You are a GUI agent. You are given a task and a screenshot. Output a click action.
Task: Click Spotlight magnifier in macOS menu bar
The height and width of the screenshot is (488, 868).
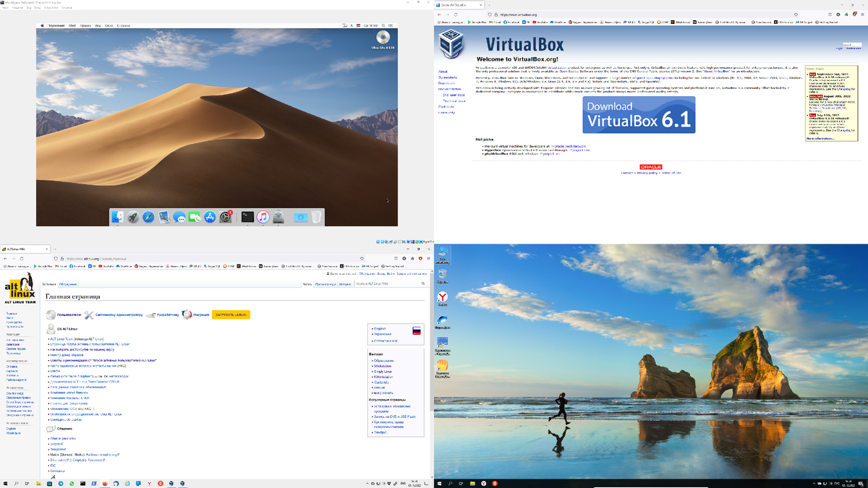(383, 25)
